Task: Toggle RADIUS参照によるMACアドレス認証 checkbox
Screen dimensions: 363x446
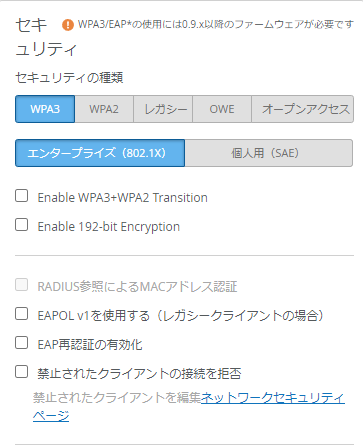Action: 21,285
